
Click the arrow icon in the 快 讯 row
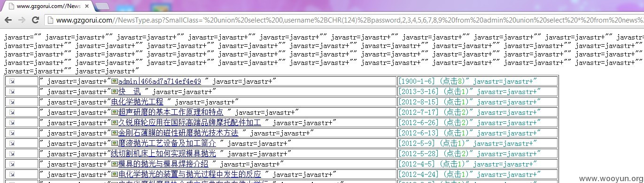[x=12, y=91]
